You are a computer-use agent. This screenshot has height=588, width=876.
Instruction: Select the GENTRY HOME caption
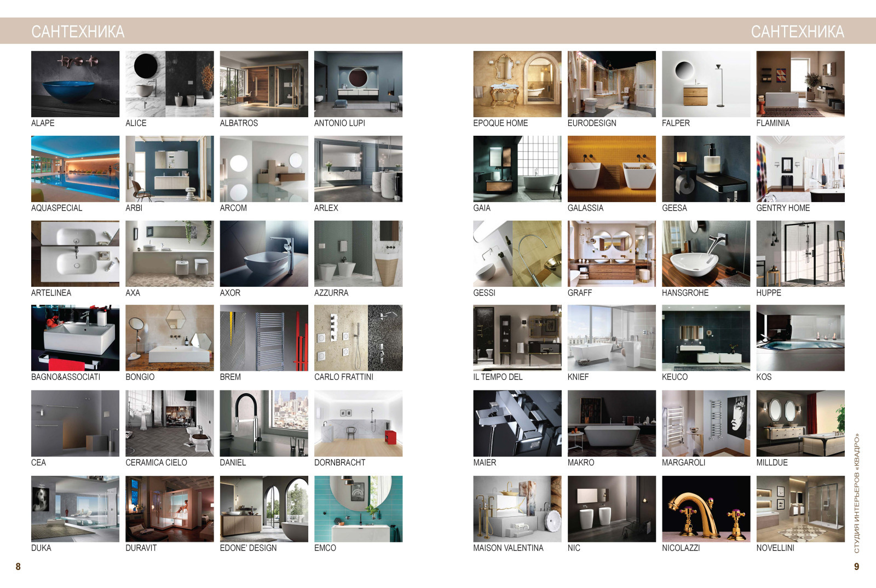(783, 208)
